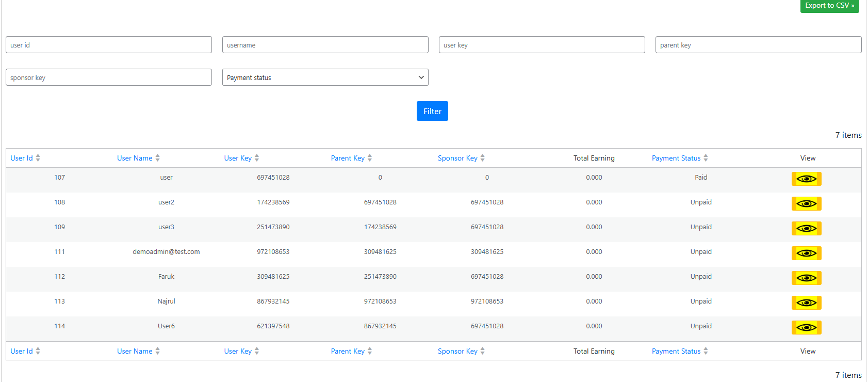Screen dimensions: 868x382
Task: Sort by Payment Status top header
Action: pos(676,158)
